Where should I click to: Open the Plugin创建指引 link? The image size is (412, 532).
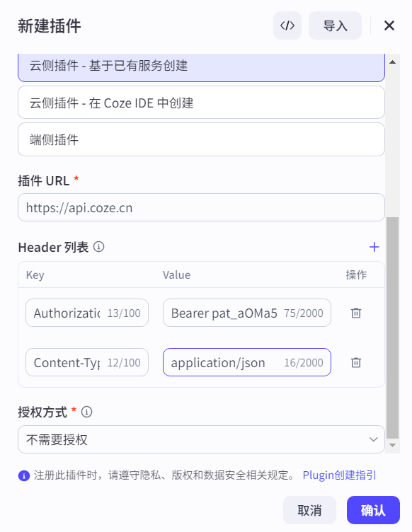[x=339, y=475]
